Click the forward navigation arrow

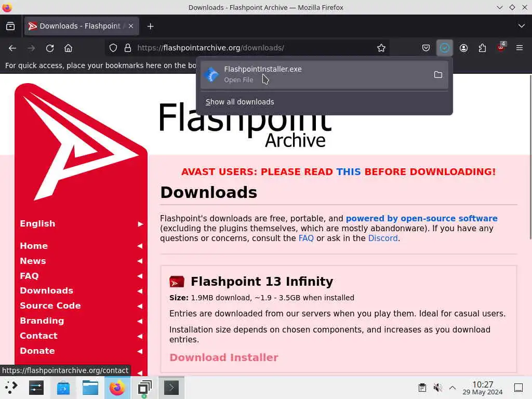click(x=31, y=48)
